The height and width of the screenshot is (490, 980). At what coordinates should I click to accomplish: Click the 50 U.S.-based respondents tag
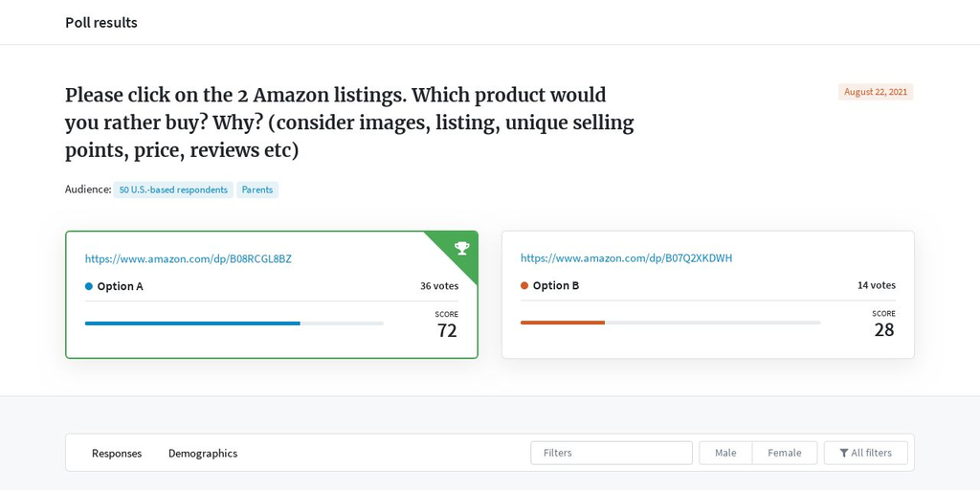click(173, 190)
